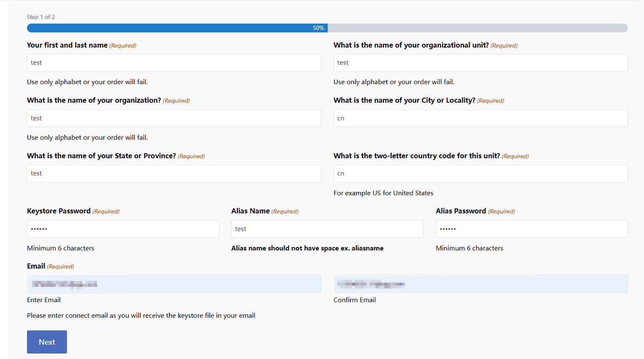The image size is (644, 359).
Task: Focus the Keystore Password input
Action: (123, 229)
